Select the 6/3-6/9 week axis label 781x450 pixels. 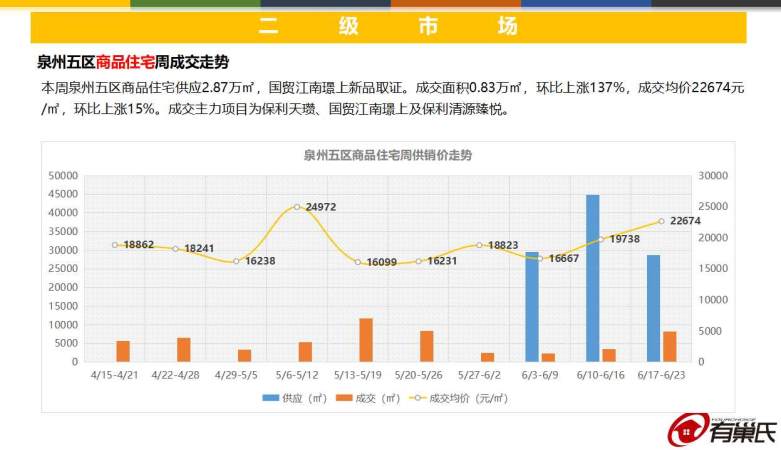click(x=540, y=375)
